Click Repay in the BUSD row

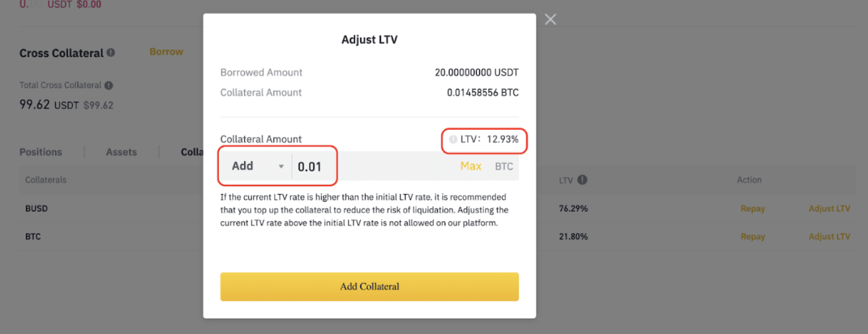tap(753, 209)
